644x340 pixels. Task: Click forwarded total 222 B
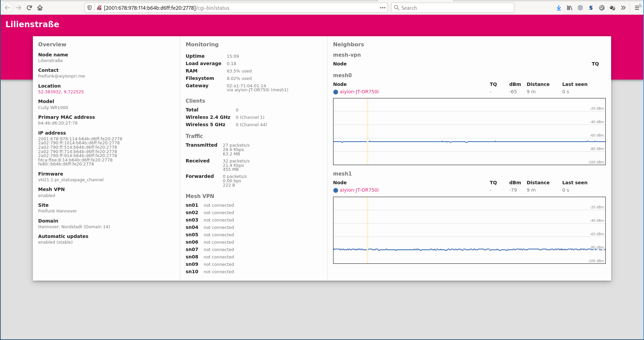pos(229,185)
